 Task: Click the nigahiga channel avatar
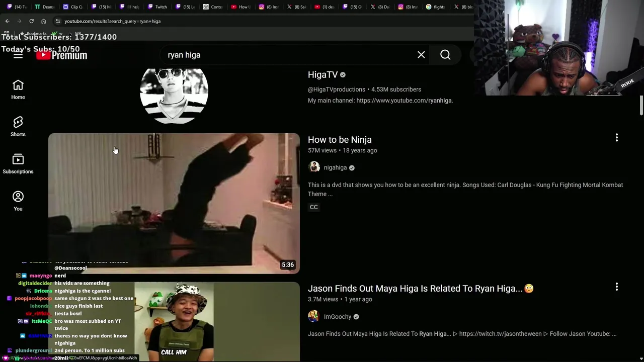(x=314, y=167)
